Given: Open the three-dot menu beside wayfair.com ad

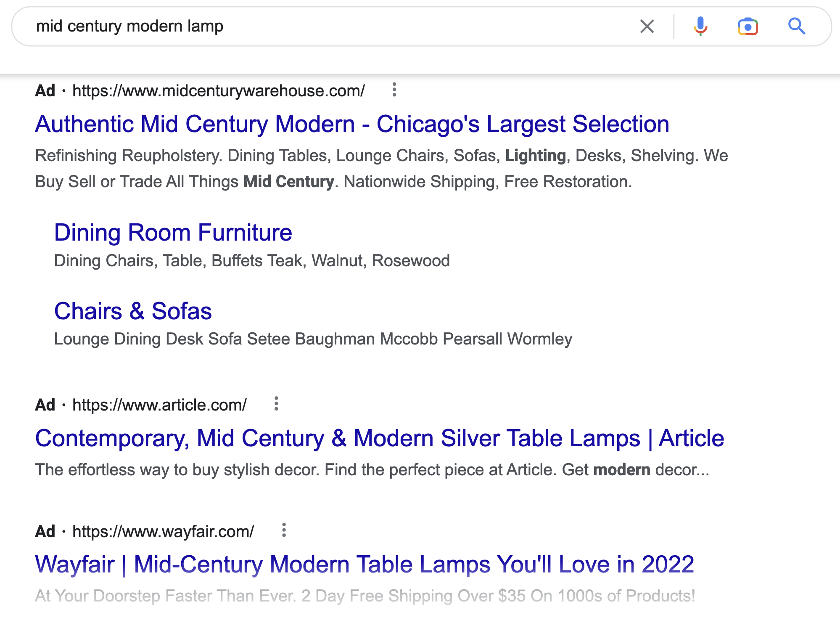Looking at the screenshot, I should click(x=284, y=530).
